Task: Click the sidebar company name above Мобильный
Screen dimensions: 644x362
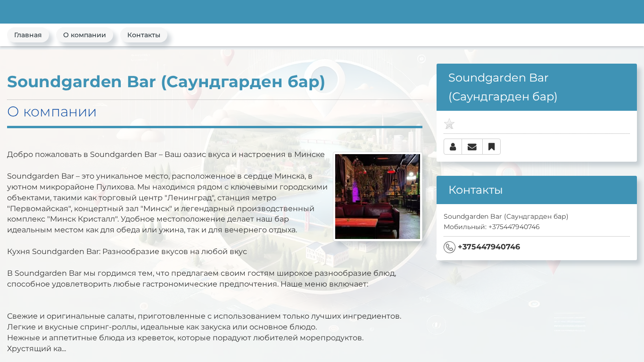Action: 506,216
